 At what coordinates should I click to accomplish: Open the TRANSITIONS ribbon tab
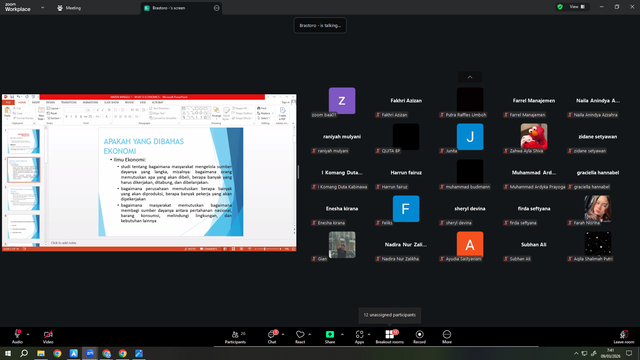pos(69,102)
